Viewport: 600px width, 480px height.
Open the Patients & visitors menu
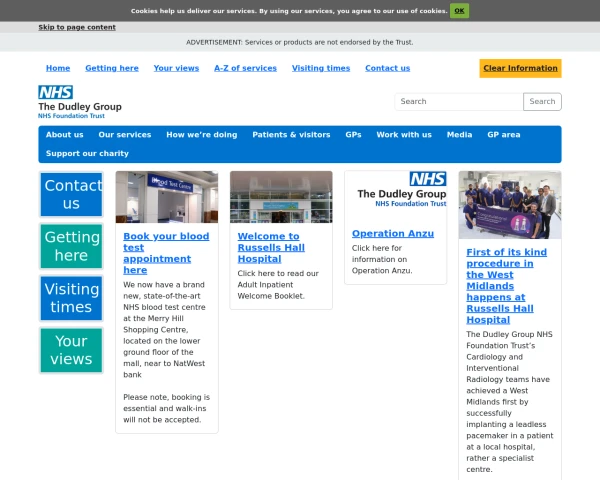291,135
